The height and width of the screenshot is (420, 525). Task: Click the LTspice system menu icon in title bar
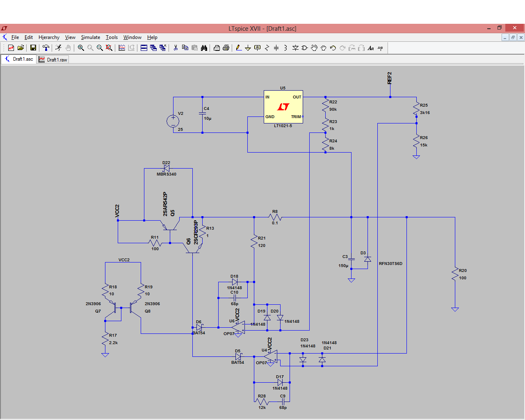(4, 28)
